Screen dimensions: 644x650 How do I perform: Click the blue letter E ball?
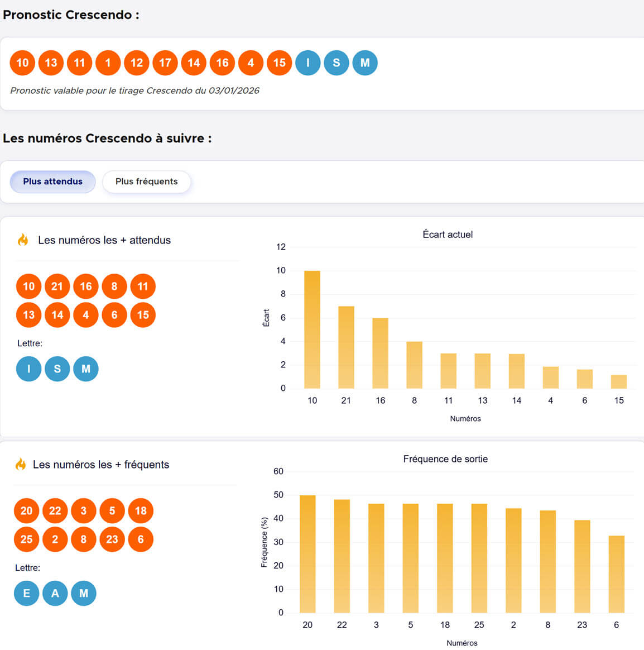tap(26, 593)
